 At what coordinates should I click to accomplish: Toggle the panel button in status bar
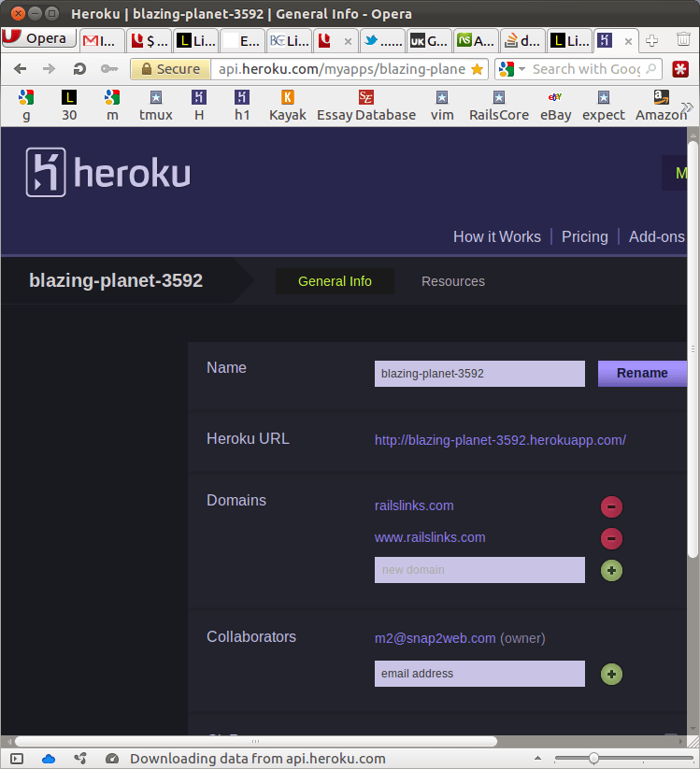(17, 759)
